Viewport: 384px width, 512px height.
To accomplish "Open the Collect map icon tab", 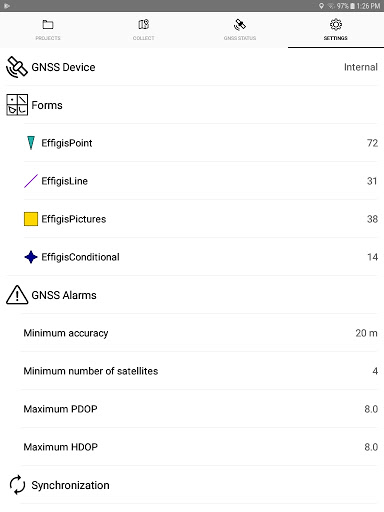I will 144,25.
